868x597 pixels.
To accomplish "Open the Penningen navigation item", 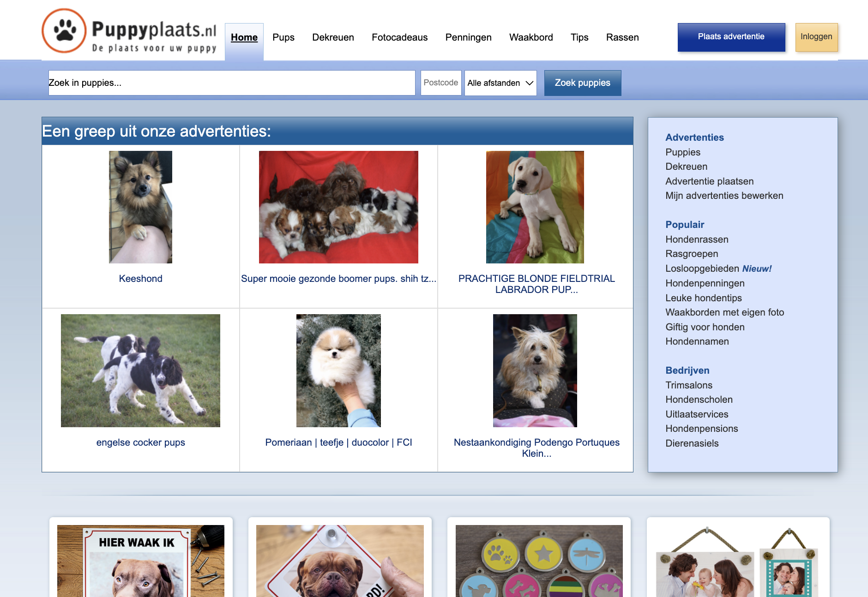I will (x=468, y=37).
